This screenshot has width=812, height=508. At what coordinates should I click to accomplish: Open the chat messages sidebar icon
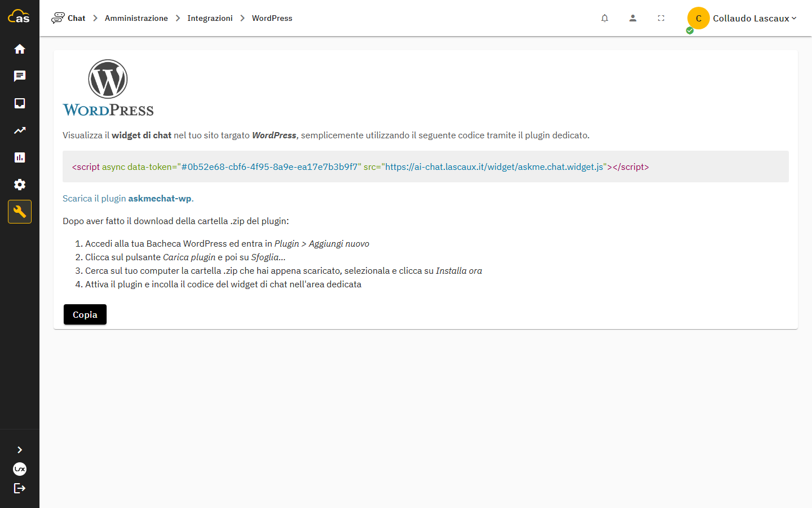coord(20,76)
